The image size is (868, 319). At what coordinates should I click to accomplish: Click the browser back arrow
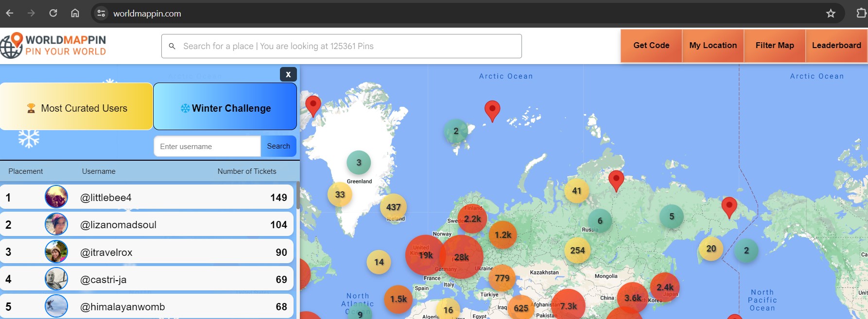pos(10,13)
